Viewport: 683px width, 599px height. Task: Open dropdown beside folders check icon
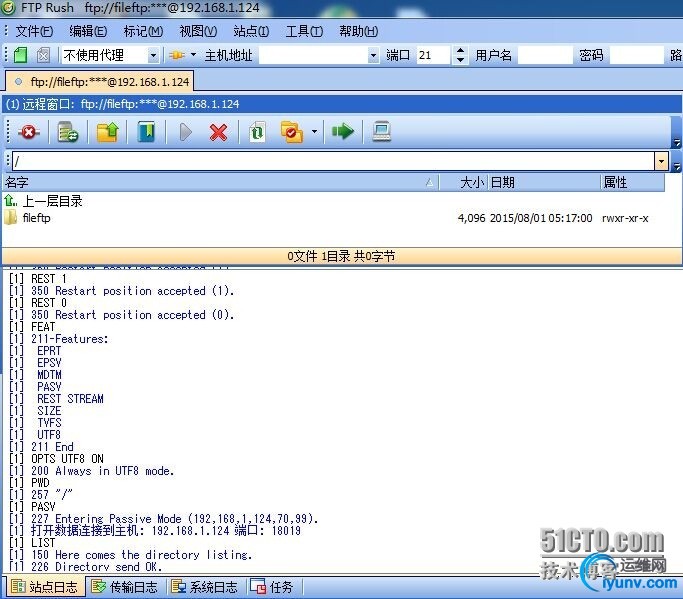click(314, 132)
